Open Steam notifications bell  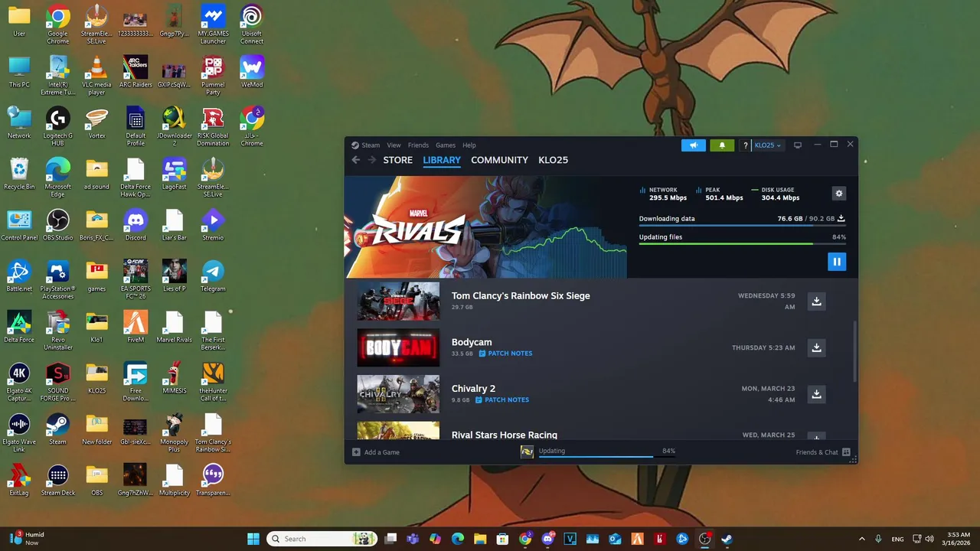[722, 145]
